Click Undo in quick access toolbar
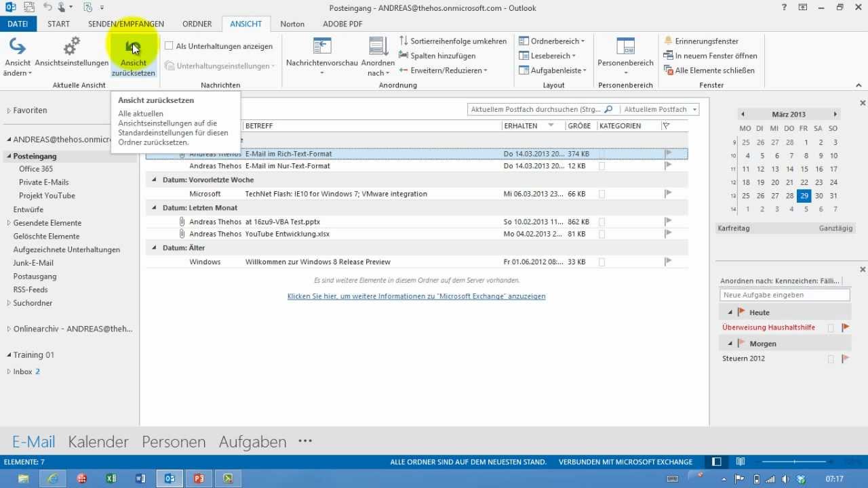The height and width of the screenshot is (488, 868). click(x=47, y=7)
